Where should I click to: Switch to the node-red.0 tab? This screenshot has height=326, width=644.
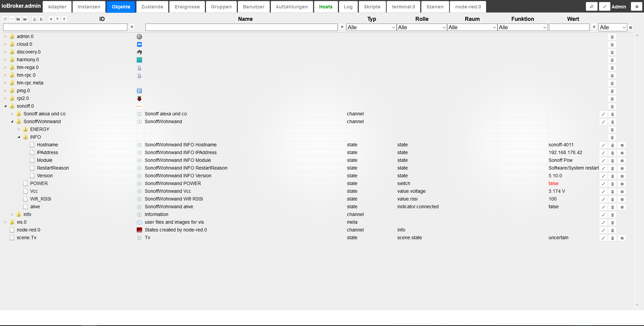click(x=468, y=7)
